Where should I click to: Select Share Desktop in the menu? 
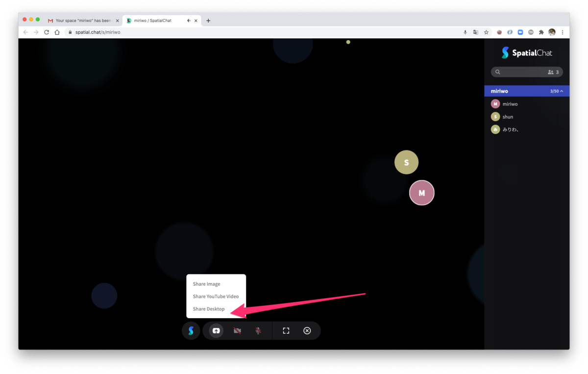[x=209, y=309]
